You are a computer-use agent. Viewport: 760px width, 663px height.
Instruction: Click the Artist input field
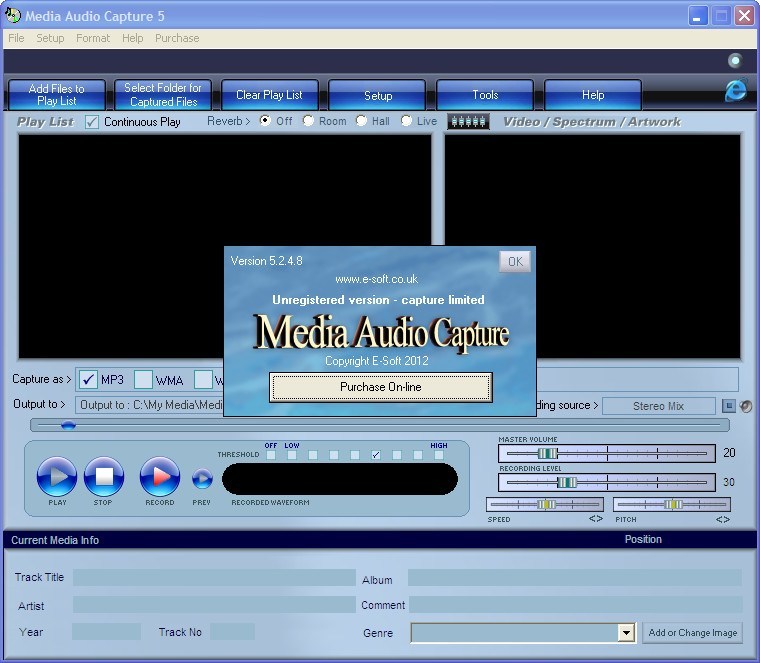click(x=214, y=605)
